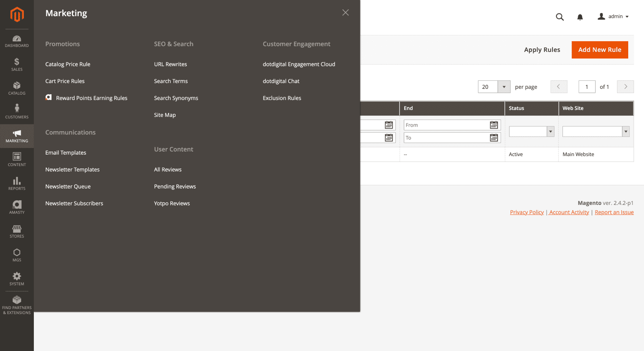This screenshot has width=644, height=351.
Task: Open the Account Activity link
Action: coord(569,212)
